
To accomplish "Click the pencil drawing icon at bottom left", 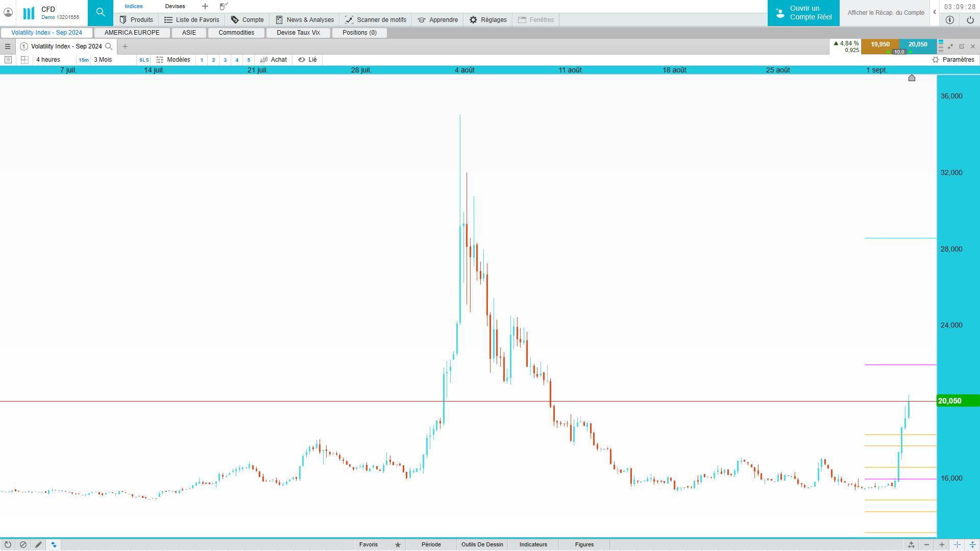I will (x=38, y=544).
